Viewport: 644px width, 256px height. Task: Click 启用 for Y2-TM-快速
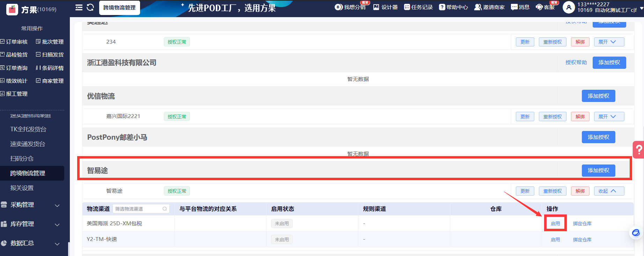(x=555, y=240)
